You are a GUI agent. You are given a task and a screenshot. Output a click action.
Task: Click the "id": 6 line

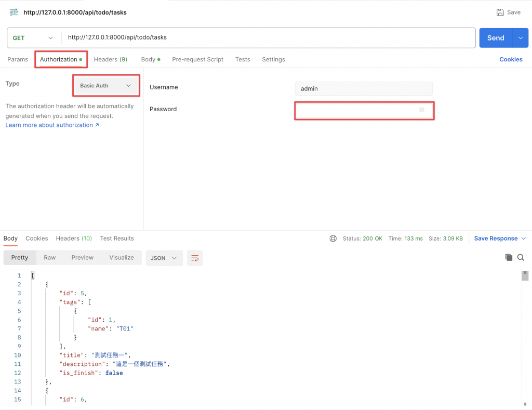click(73, 400)
